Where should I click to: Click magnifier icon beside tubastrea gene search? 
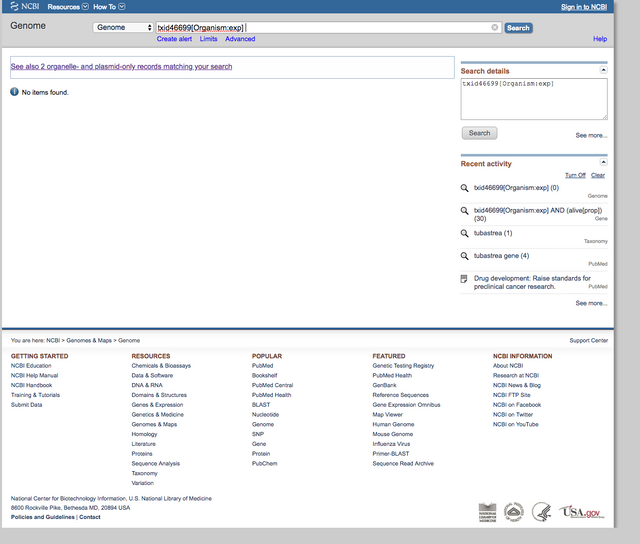coord(464,256)
